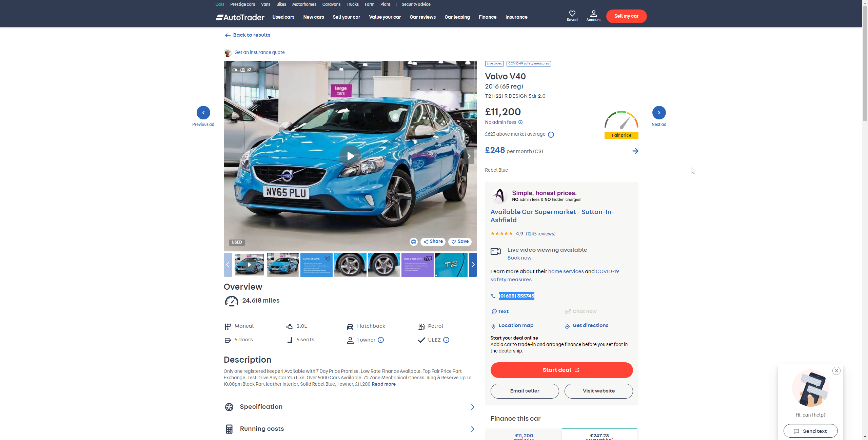This screenshot has height=440, width=868.
Task: Switch to the Vans section
Action: [265, 4]
